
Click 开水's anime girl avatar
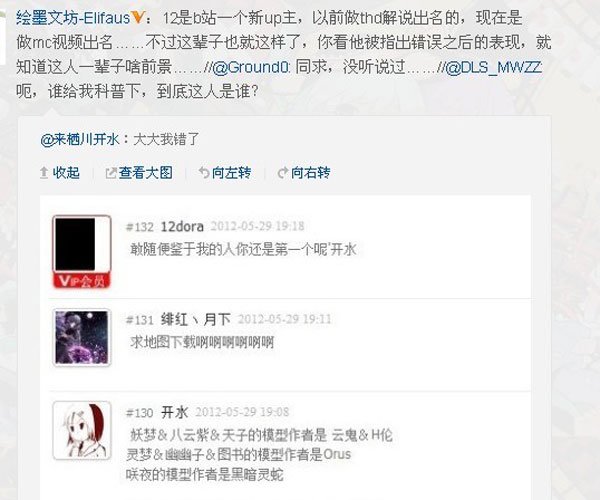click(x=82, y=430)
